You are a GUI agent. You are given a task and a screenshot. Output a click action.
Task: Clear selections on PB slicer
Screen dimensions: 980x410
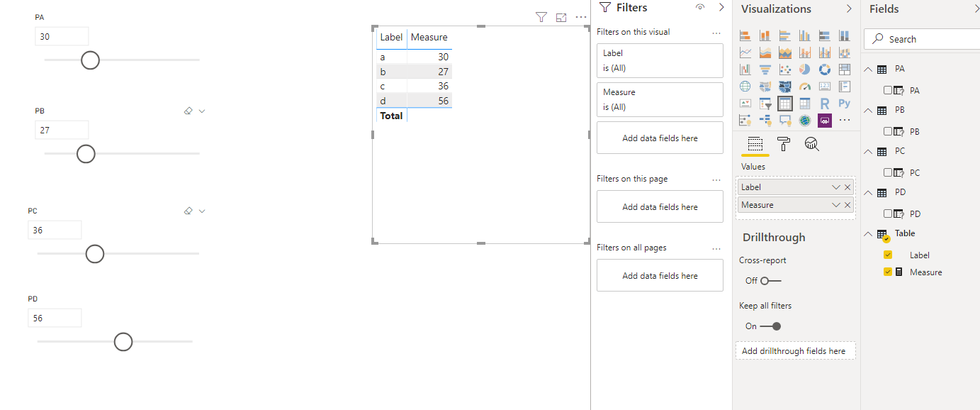coord(188,111)
